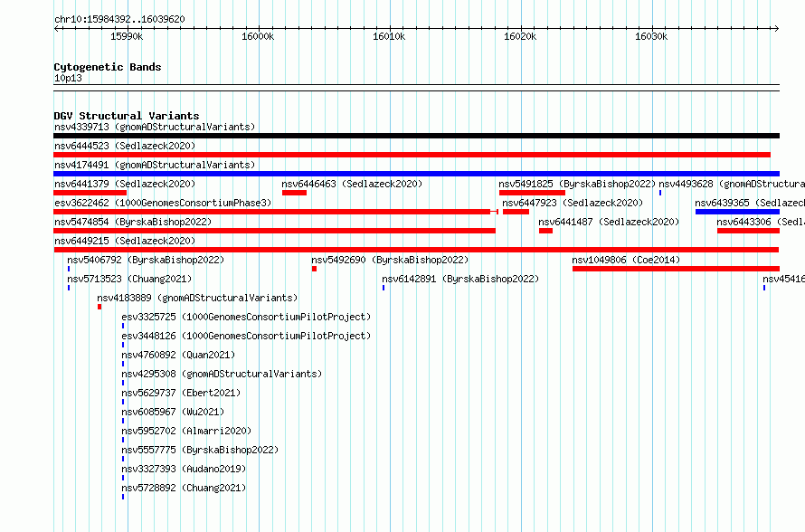The height and width of the screenshot is (532, 805).
Task: Click the blue tick under nsv4493628
Action: 660,193
